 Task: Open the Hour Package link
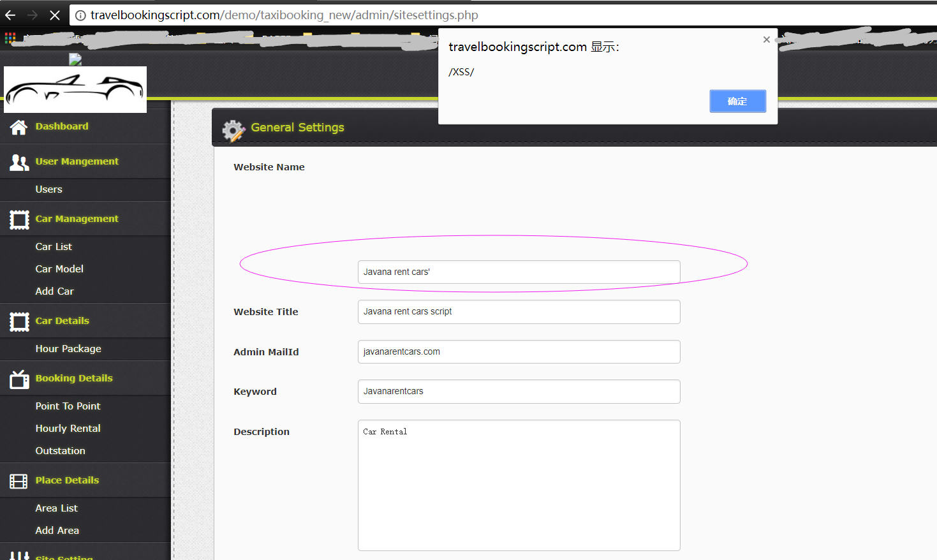(x=68, y=349)
